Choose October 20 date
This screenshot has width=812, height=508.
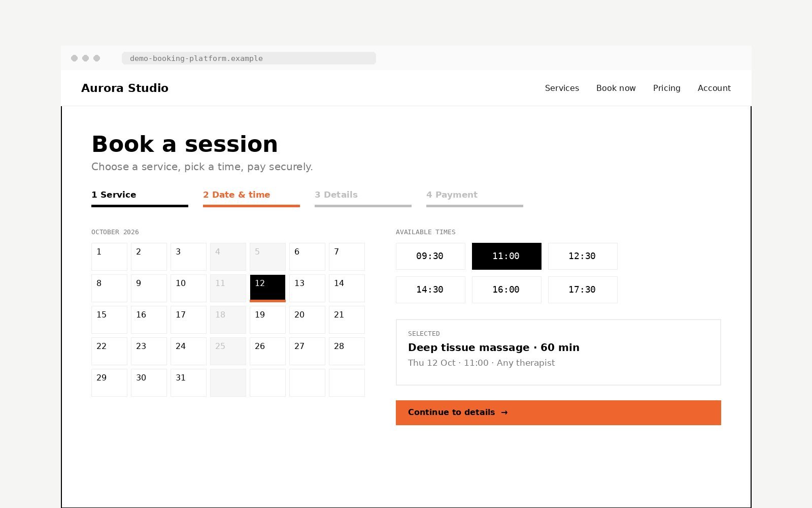(x=307, y=320)
